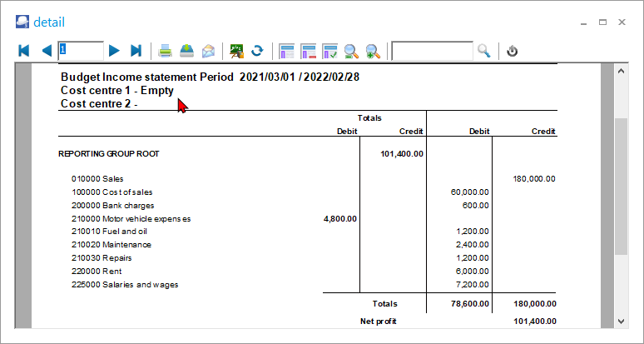Maximize the detail window
The height and width of the screenshot is (344, 644).
coord(602,22)
